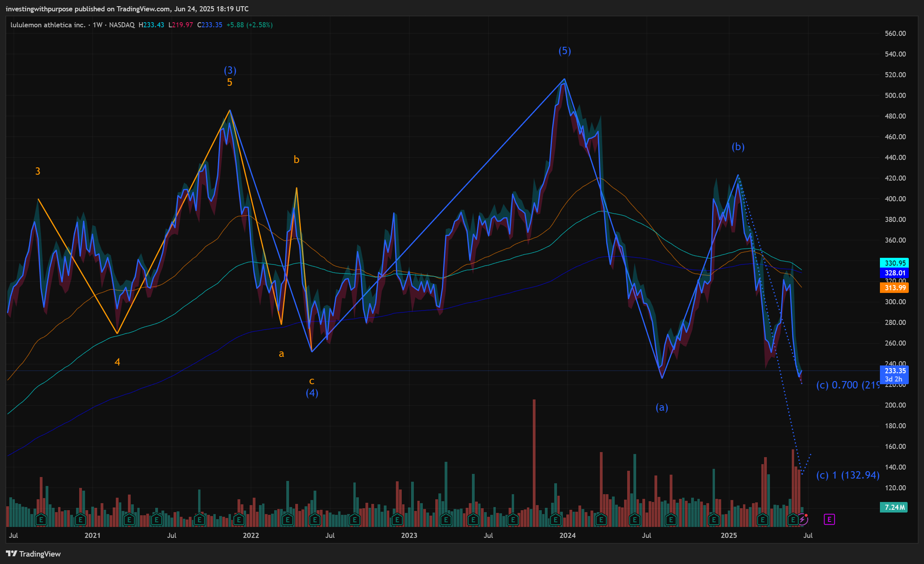Image resolution: width=924 pixels, height=564 pixels.
Task: Click the cyan 330.95 price label
Action: click(894, 263)
